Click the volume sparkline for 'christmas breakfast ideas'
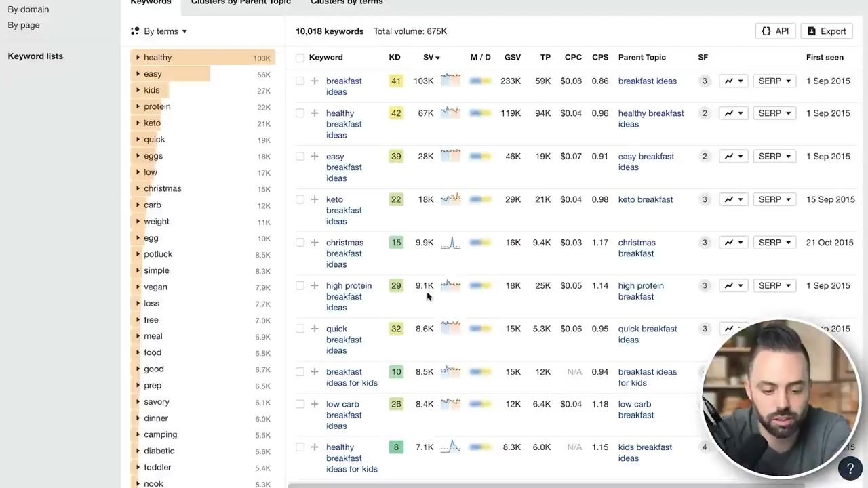Screen dimensions: 868x488 click(x=450, y=243)
